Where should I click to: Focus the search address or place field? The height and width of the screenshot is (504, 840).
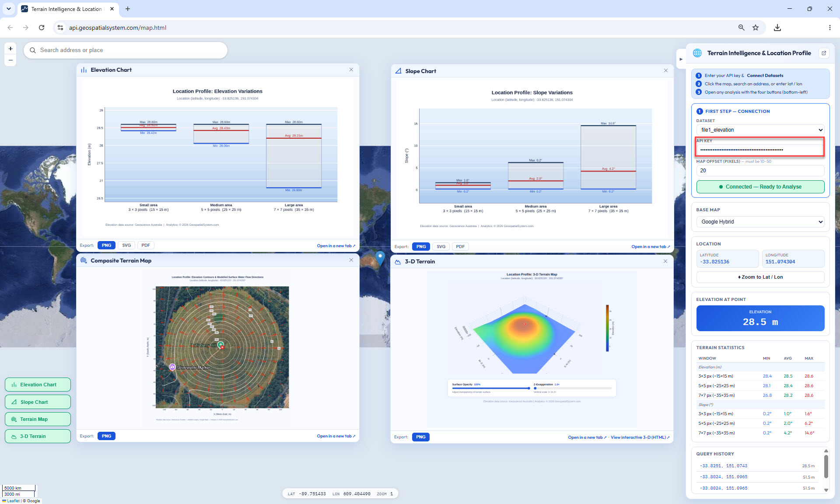[x=126, y=50]
